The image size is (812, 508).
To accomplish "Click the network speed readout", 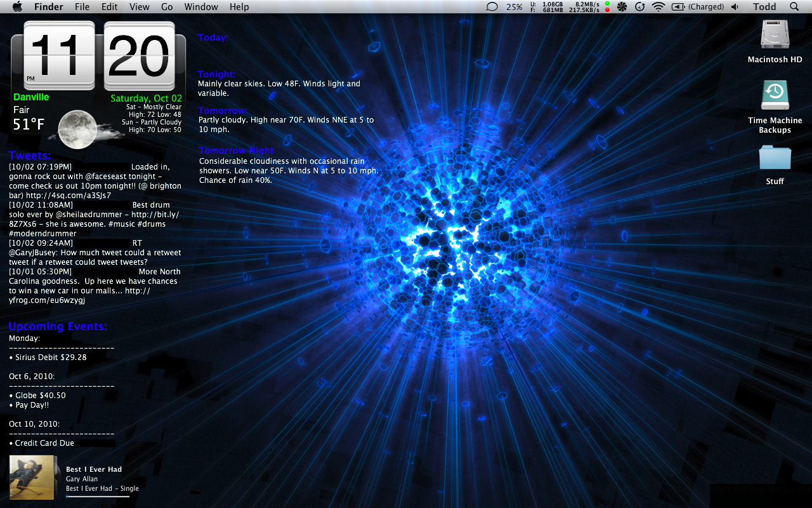I will (x=584, y=7).
